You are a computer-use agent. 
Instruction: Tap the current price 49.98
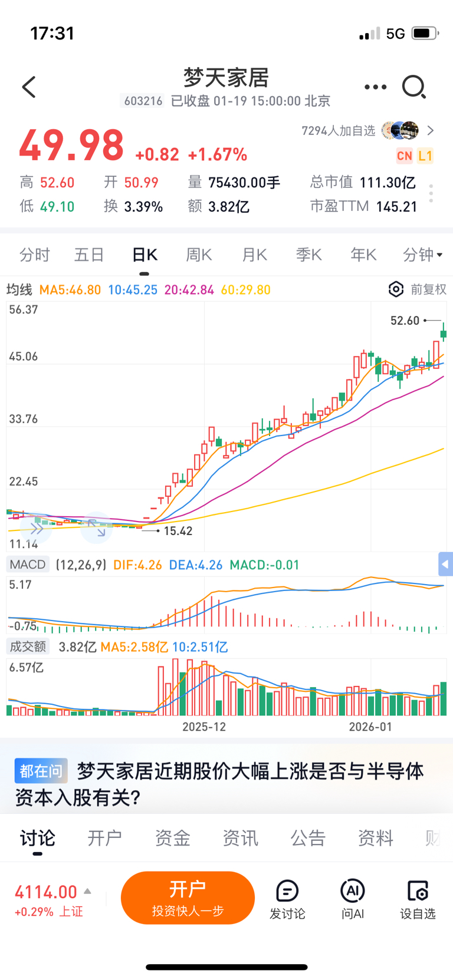pyautogui.click(x=71, y=145)
